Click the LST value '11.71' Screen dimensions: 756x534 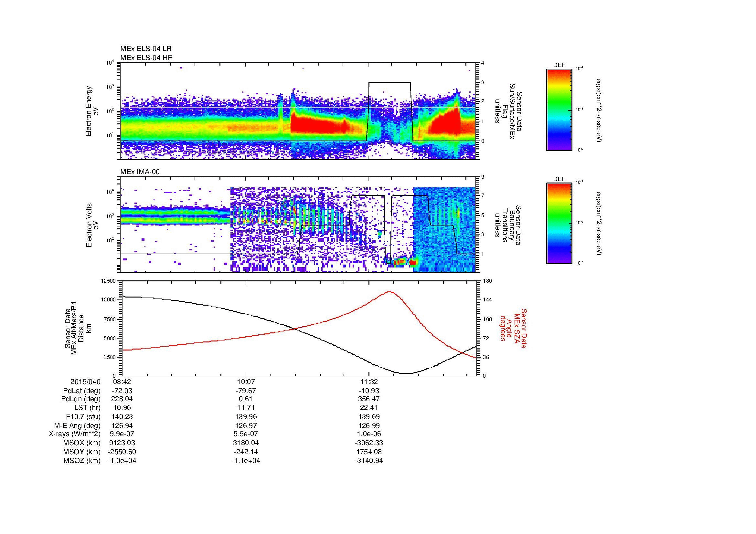tap(246, 408)
